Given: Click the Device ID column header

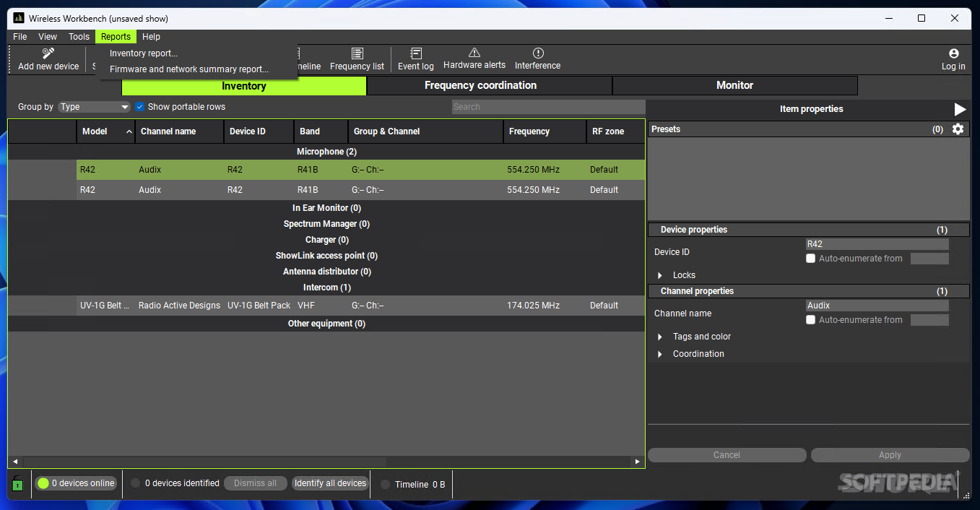Looking at the screenshot, I should click(x=259, y=131).
